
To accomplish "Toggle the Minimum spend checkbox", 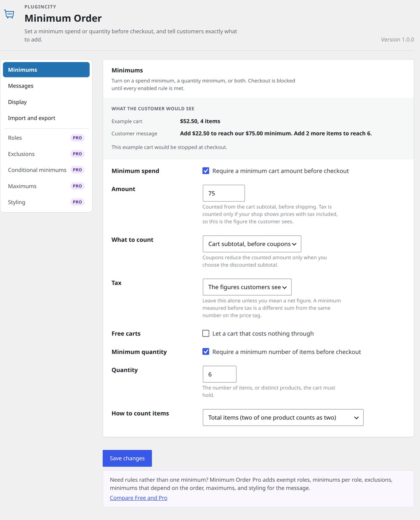I will (206, 171).
